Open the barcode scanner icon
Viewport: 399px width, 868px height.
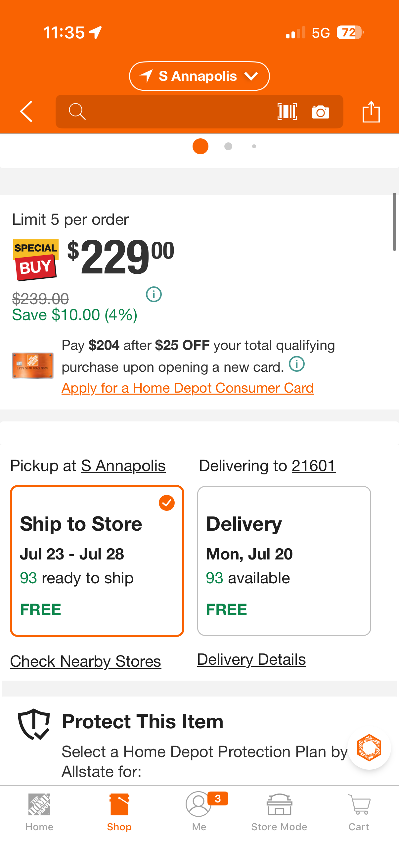click(287, 112)
